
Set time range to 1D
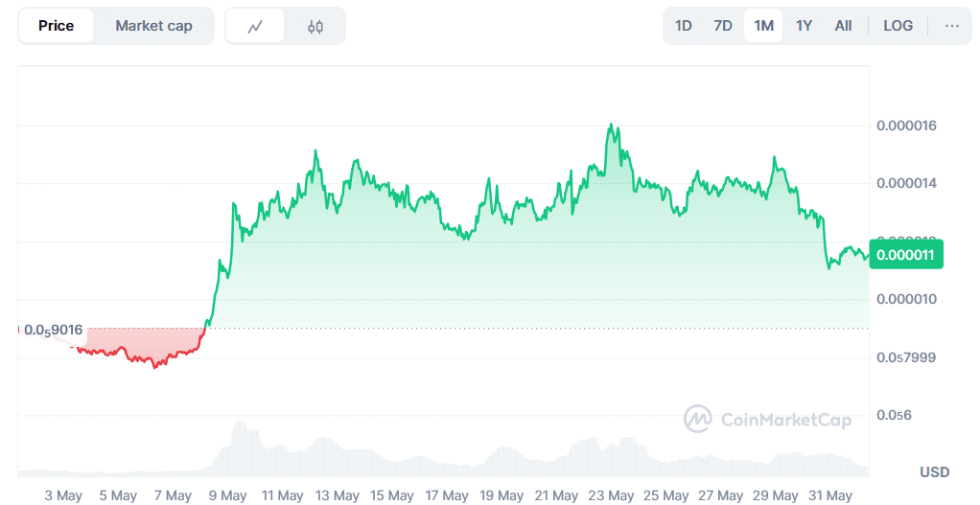click(x=683, y=26)
